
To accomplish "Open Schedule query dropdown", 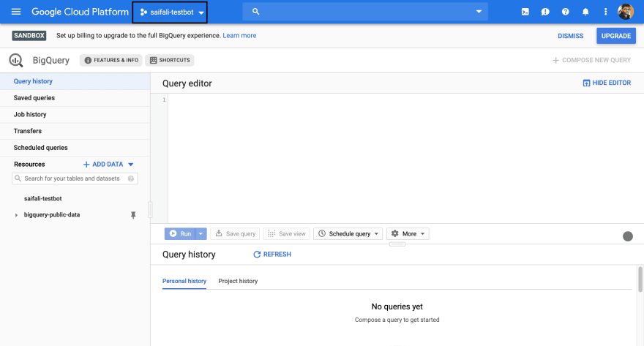I will tap(348, 234).
